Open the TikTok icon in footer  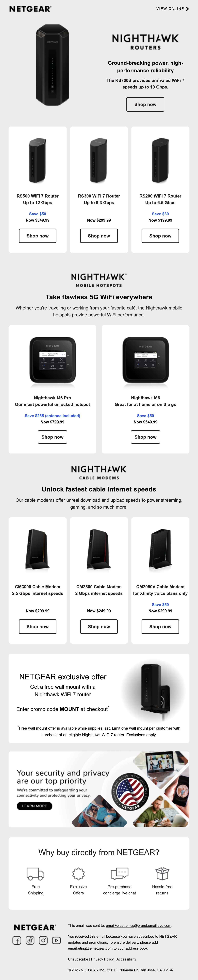pyautogui.click(x=30, y=940)
